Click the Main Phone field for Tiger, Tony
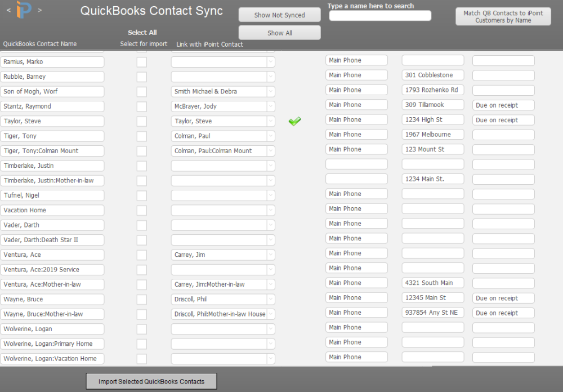 pos(356,134)
